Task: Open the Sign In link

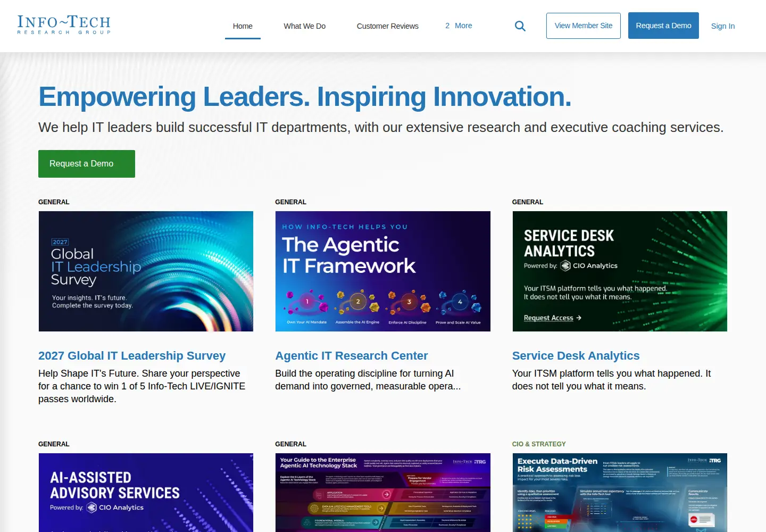Action: coord(723,26)
